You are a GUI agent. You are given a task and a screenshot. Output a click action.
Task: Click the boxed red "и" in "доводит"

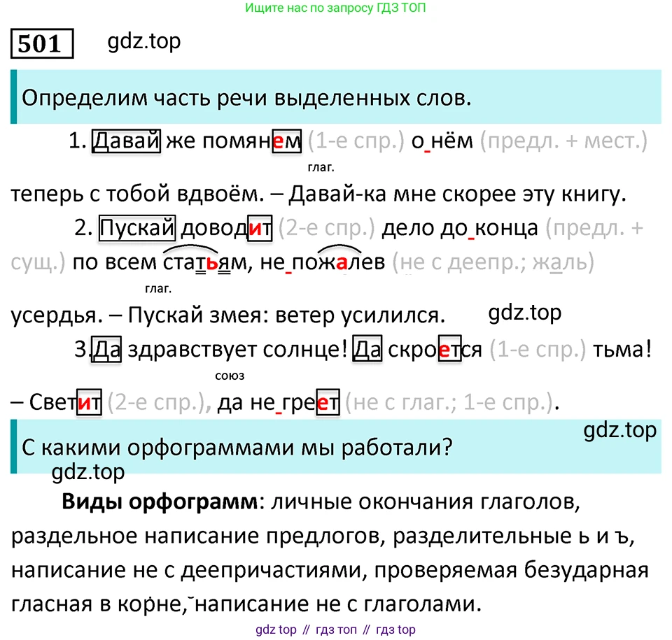point(260,228)
